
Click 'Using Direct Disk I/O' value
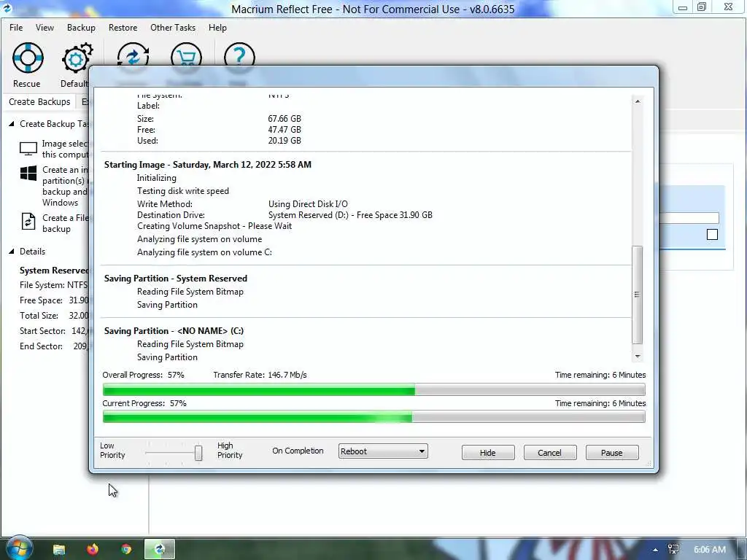point(309,204)
